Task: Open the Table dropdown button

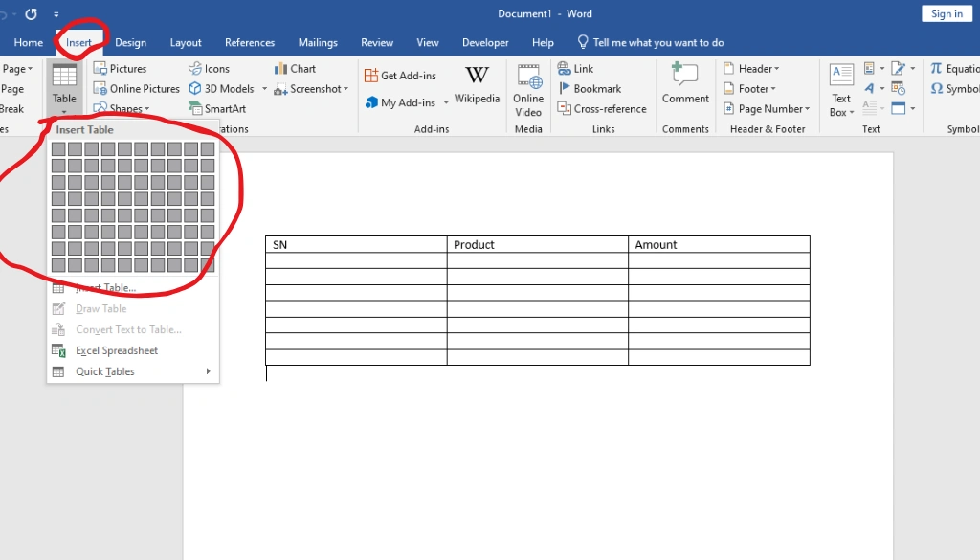Action: (x=64, y=88)
